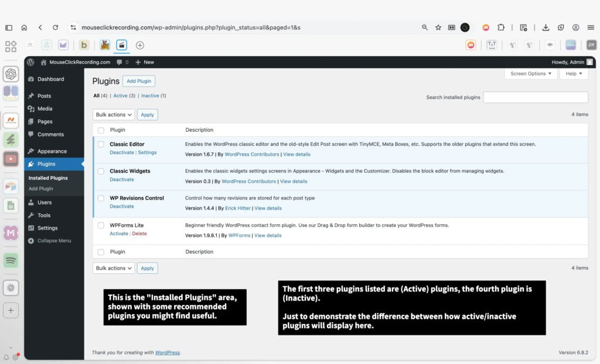
Task: Open the comments bubble icon in admin bar
Action: coord(120,62)
